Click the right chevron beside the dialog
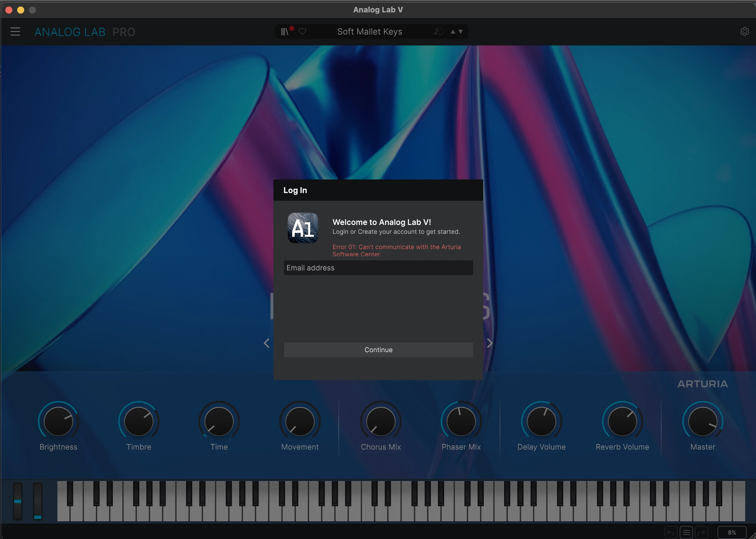The image size is (756, 539). click(x=490, y=343)
